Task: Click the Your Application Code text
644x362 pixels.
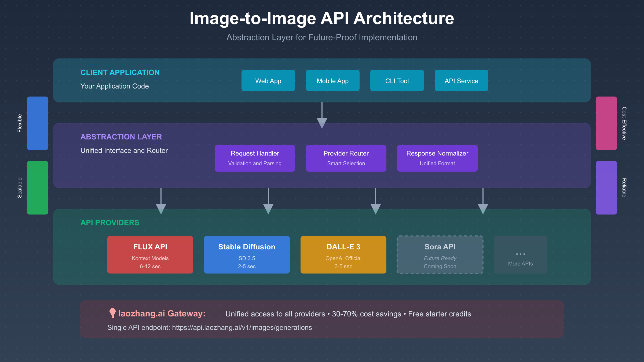Action: [115, 86]
